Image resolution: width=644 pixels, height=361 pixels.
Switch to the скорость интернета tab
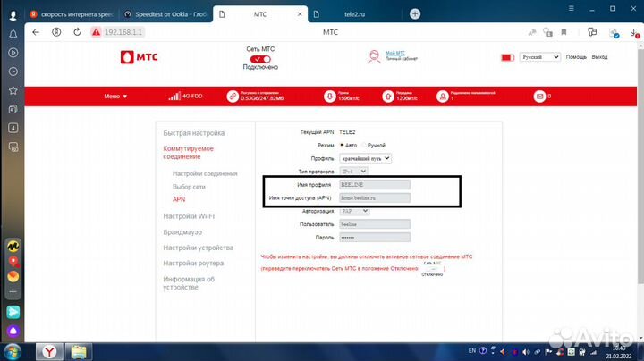pyautogui.click(x=72, y=14)
